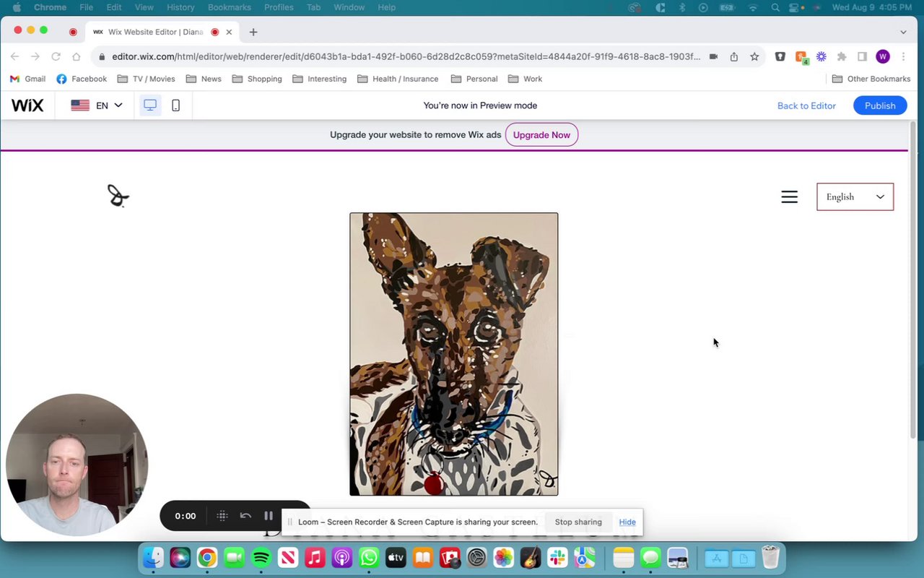The image size is (924, 578).
Task: Stop sharing the screen
Action: (x=578, y=522)
